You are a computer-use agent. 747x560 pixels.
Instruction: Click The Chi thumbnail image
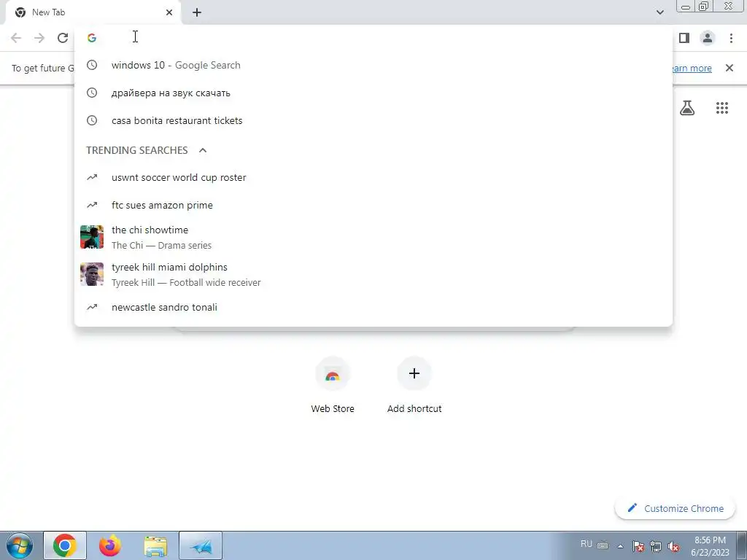click(x=92, y=237)
